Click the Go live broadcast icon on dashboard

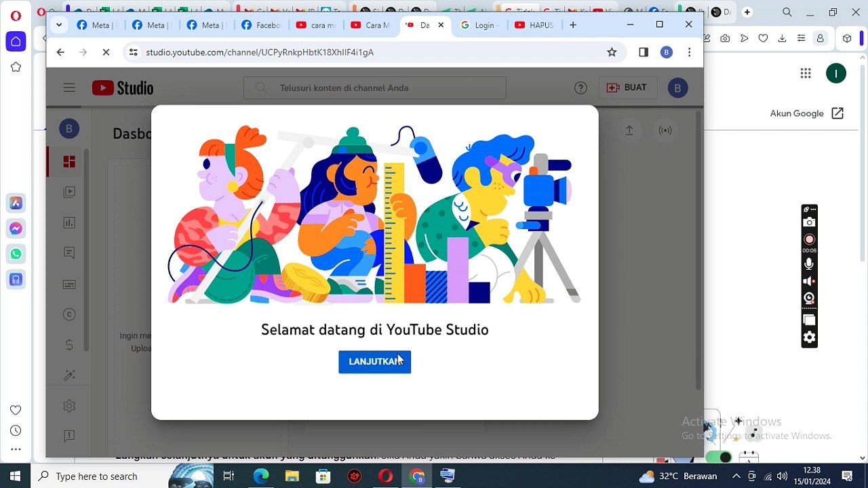click(665, 130)
